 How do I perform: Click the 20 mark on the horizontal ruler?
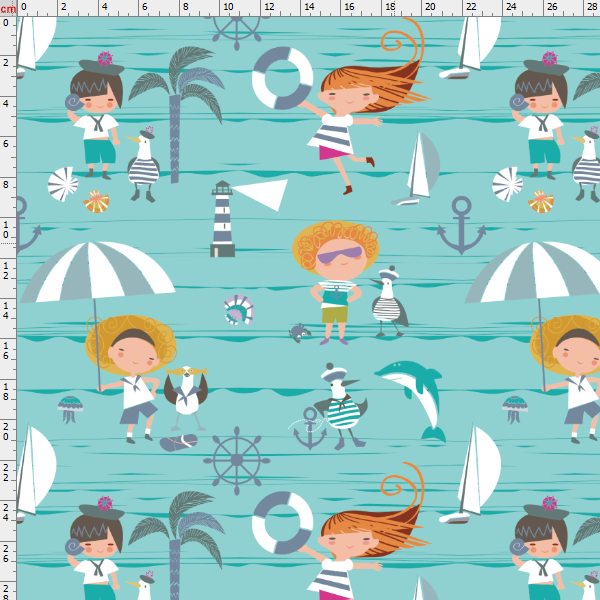[430, 7]
